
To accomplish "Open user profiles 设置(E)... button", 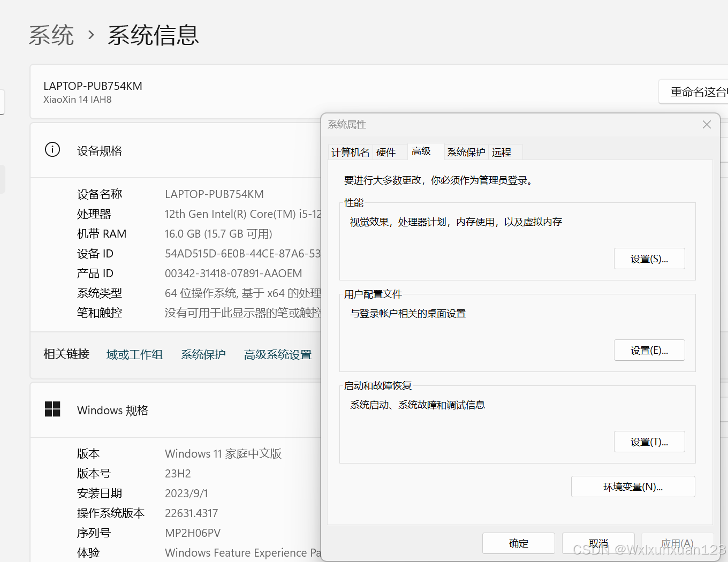I will click(649, 351).
